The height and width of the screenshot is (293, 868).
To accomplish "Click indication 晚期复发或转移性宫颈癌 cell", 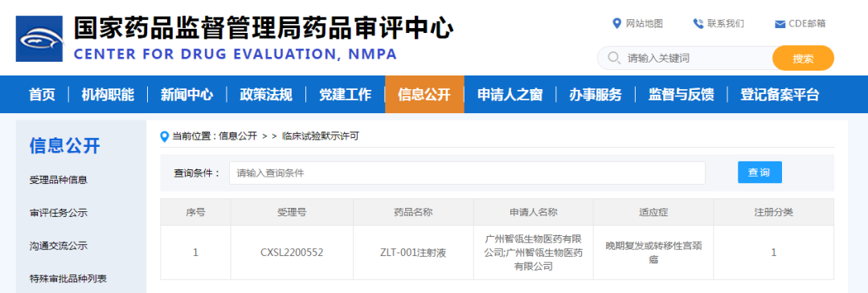I will (x=653, y=253).
